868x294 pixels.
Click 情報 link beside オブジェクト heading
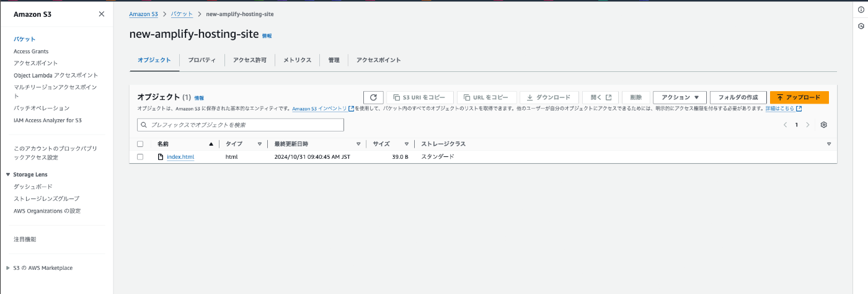[x=199, y=98]
